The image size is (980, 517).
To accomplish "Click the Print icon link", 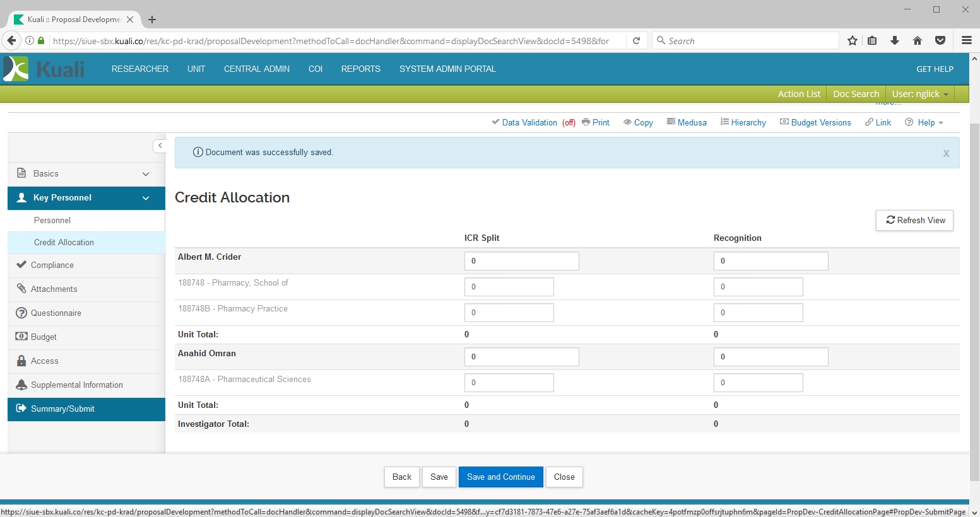I will click(x=595, y=122).
